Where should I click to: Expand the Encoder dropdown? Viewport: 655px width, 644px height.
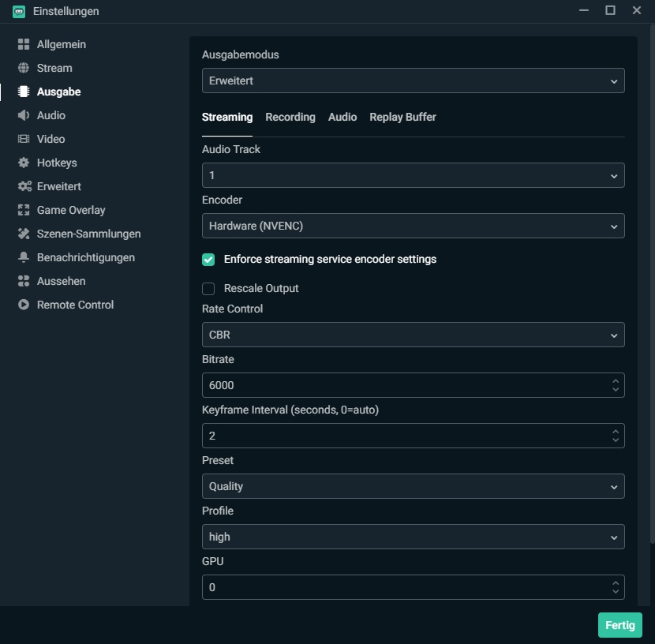(x=413, y=226)
